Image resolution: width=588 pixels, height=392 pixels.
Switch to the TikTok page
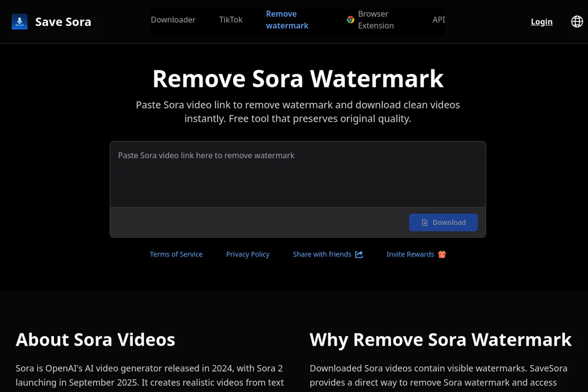[231, 20]
